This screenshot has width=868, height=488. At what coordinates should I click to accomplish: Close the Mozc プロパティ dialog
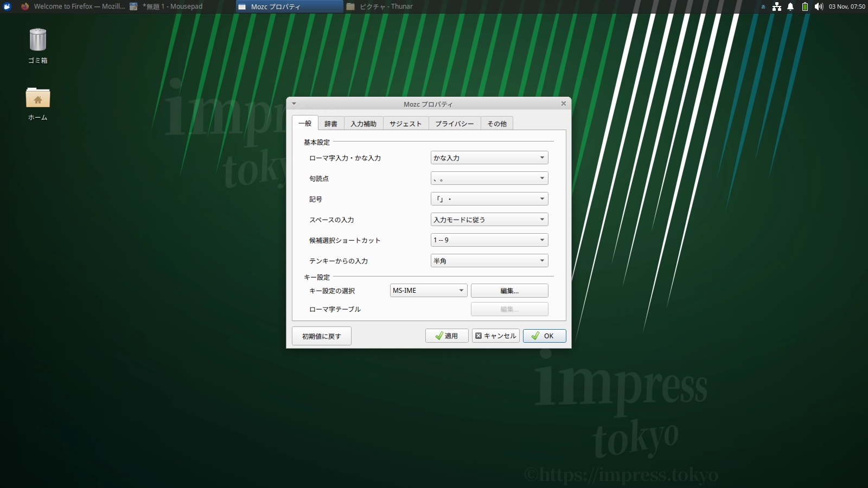pos(563,104)
